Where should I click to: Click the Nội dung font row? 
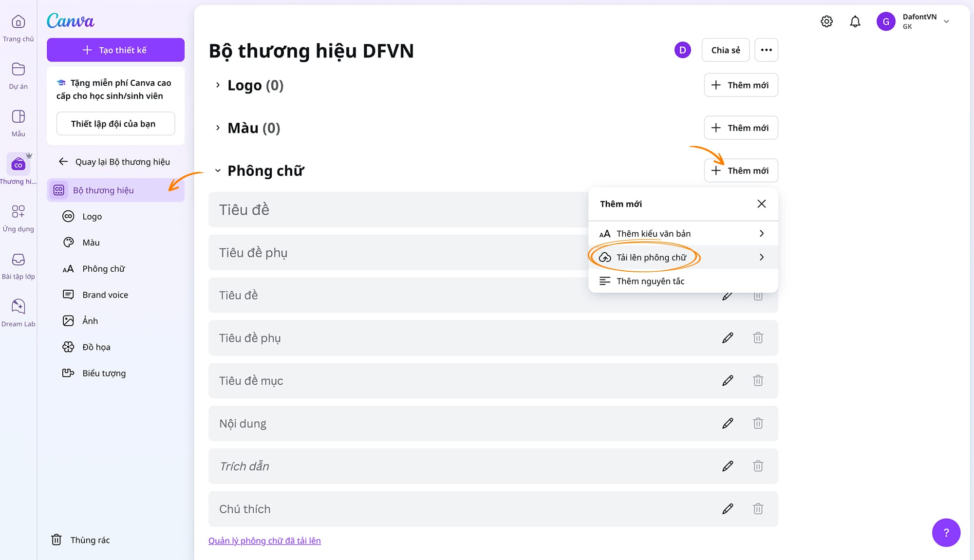[x=493, y=423]
